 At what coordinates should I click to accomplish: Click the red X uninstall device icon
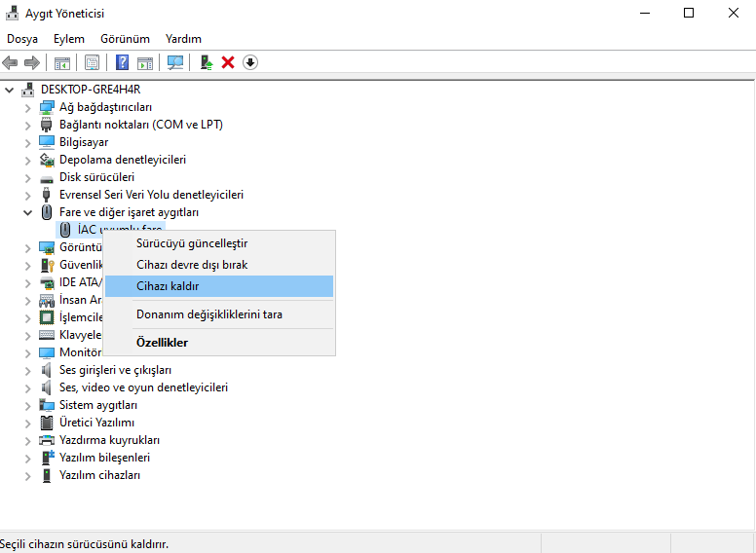pos(228,62)
